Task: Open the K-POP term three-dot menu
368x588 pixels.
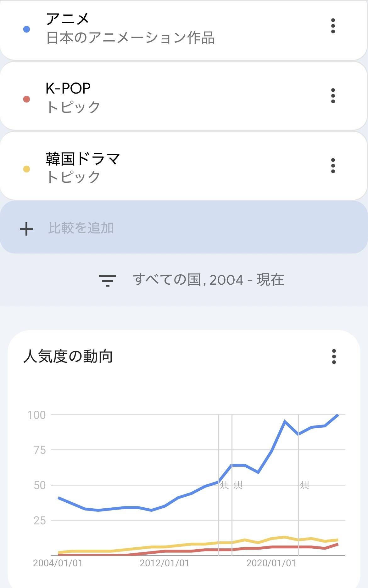Action: tap(333, 96)
